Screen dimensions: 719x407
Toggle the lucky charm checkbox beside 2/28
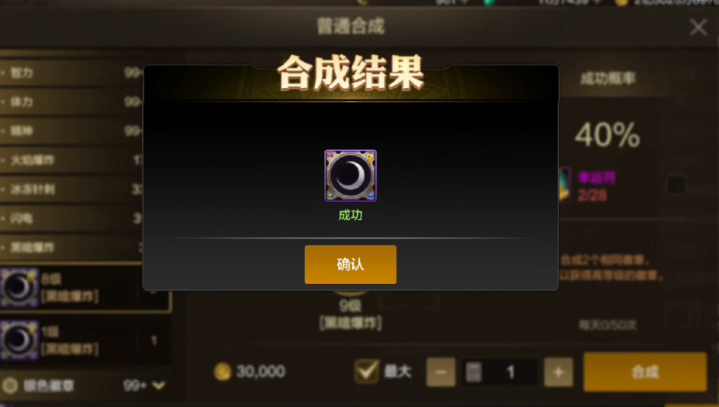pyautogui.click(x=676, y=184)
